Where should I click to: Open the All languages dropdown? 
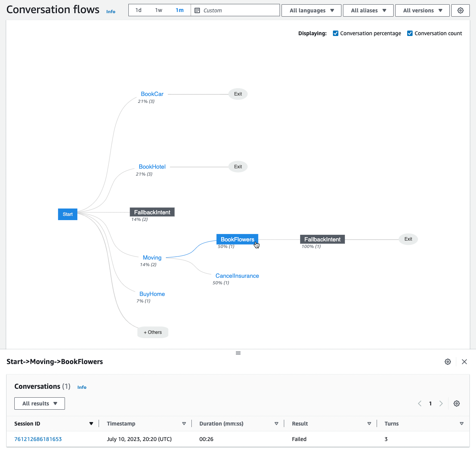pyautogui.click(x=311, y=10)
